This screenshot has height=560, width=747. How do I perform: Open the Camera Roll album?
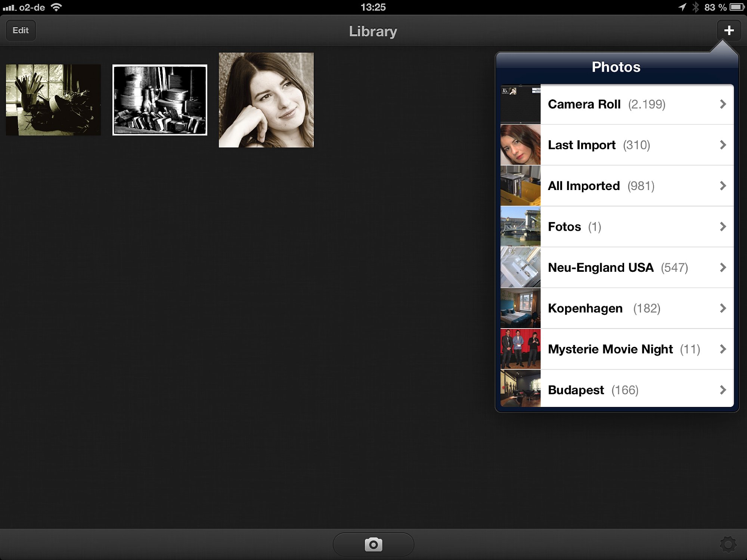pos(617,104)
